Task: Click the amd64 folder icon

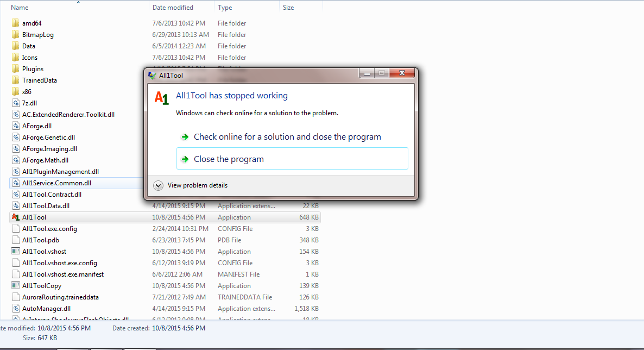Action: coord(16,23)
